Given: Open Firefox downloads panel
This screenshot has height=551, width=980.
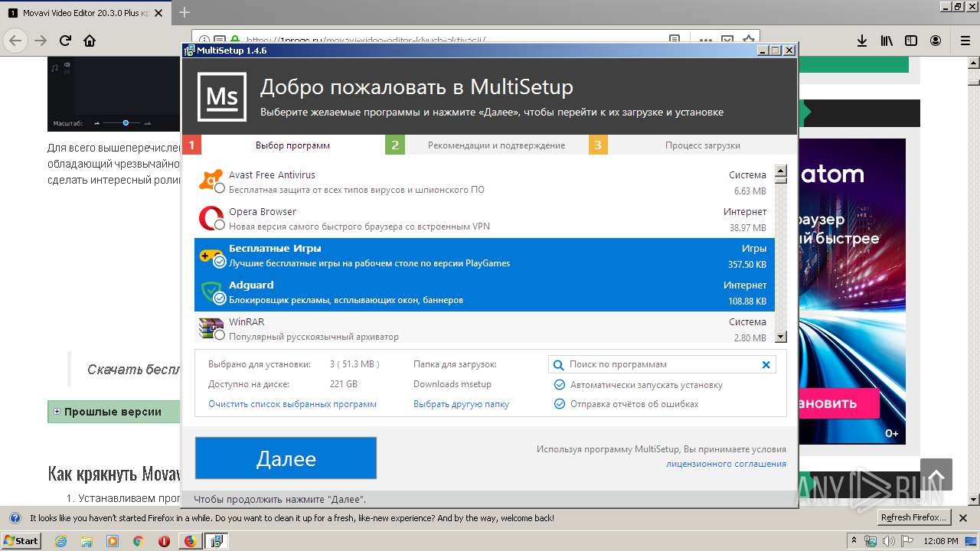Looking at the screenshot, I should (x=862, y=41).
